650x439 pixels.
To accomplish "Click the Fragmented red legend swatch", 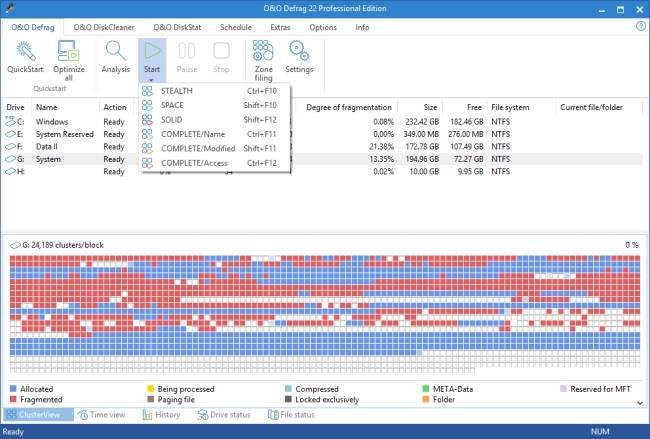I will (13, 399).
